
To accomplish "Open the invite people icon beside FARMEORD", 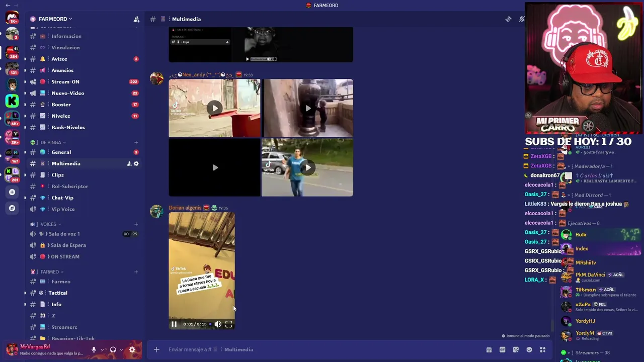I will 136,19.
